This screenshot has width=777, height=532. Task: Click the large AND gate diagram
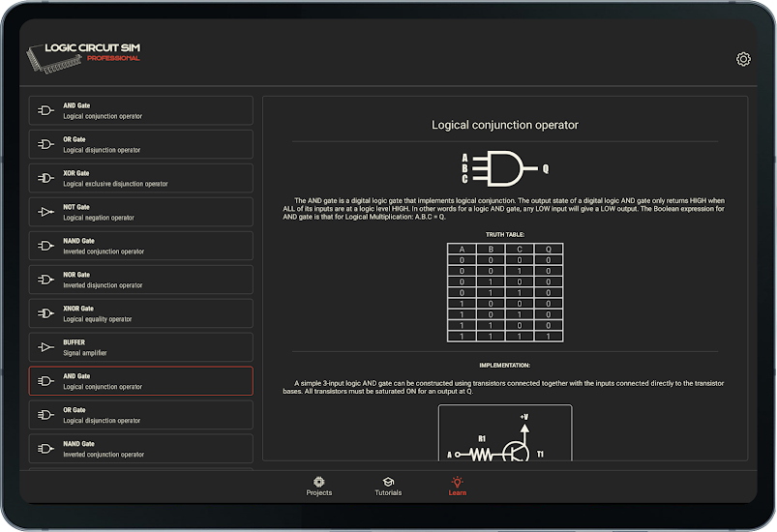click(504, 168)
